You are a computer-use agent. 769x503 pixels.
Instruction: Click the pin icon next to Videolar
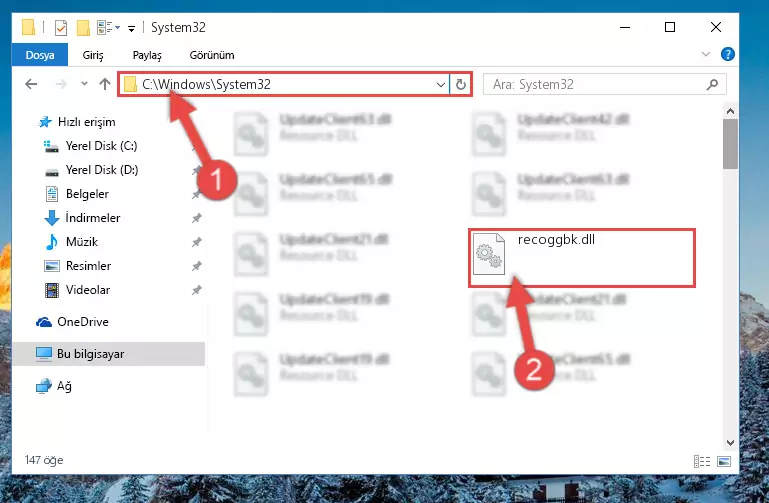pyautogui.click(x=197, y=290)
